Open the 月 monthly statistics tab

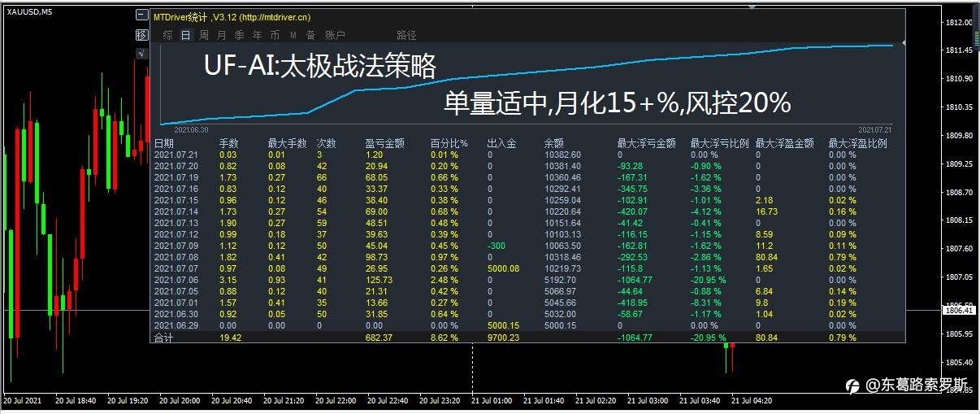click(x=221, y=35)
